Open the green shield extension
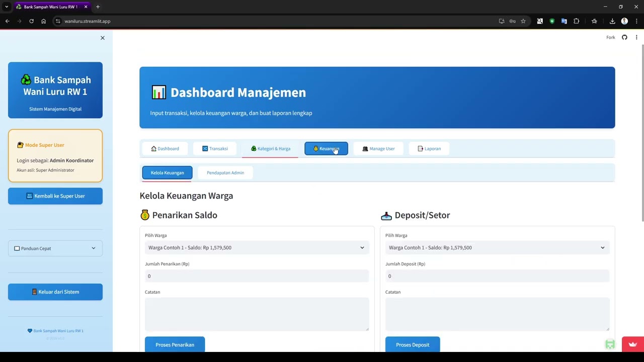 point(552,21)
